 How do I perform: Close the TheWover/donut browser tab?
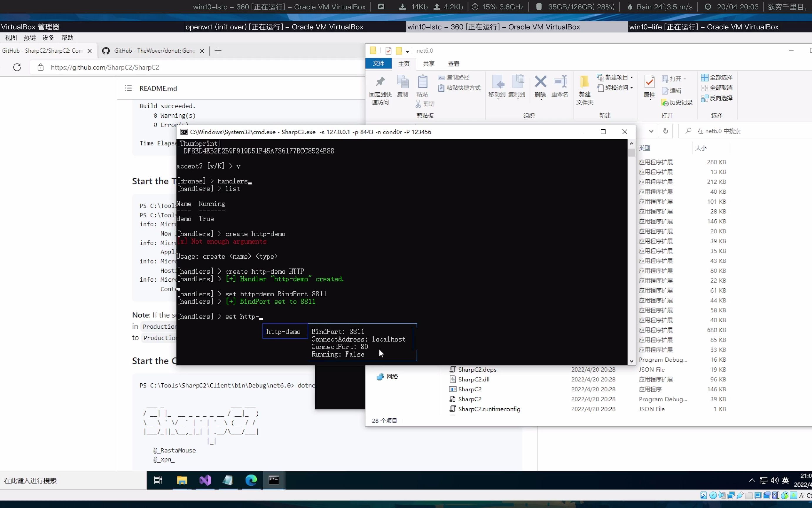point(202,51)
